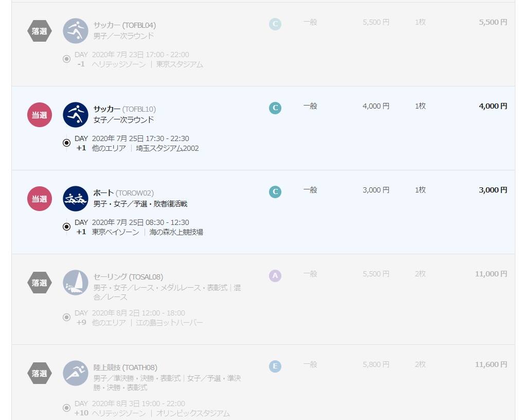Image resolution: width=519 pixels, height=420 pixels.
Task: Select radio button for July 25 17:30 session
Action: pyautogui.click(x=66, y=143)
